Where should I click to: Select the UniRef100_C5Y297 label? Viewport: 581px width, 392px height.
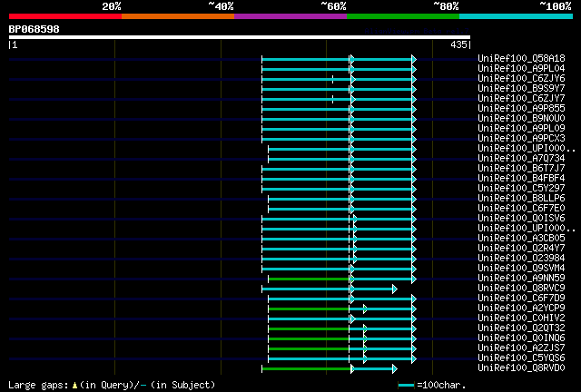[521, 189]
